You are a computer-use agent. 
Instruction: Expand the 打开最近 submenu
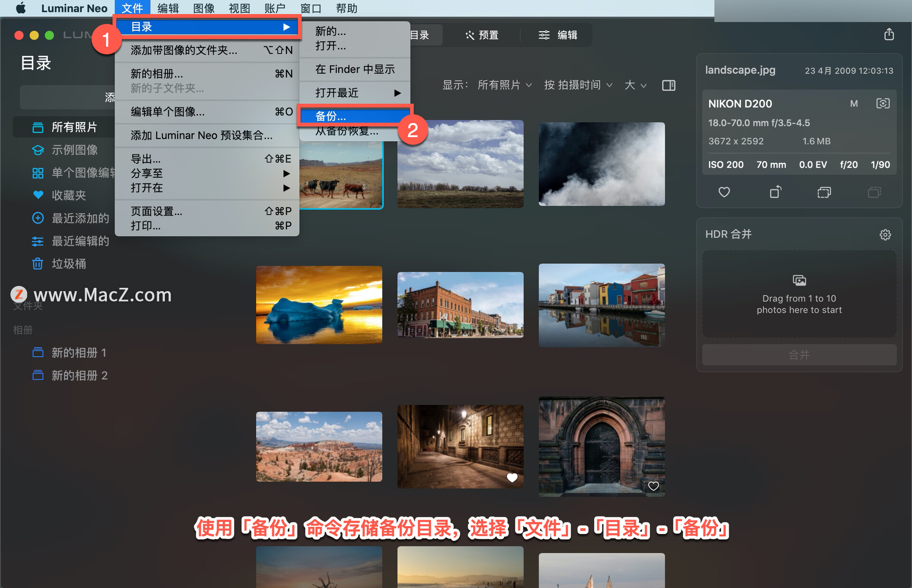355,93
